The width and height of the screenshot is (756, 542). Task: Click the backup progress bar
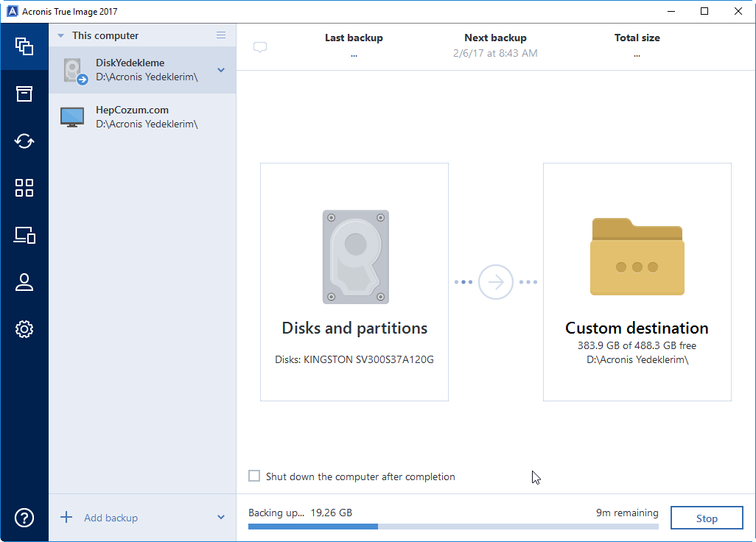(453, 527)
